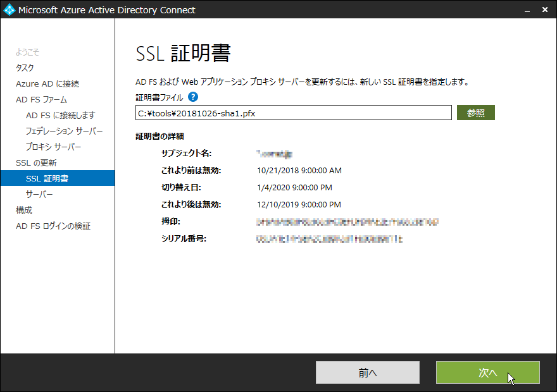Click the 参照 browse button
This screenshot has height=392, width=557.
(475, 113)
